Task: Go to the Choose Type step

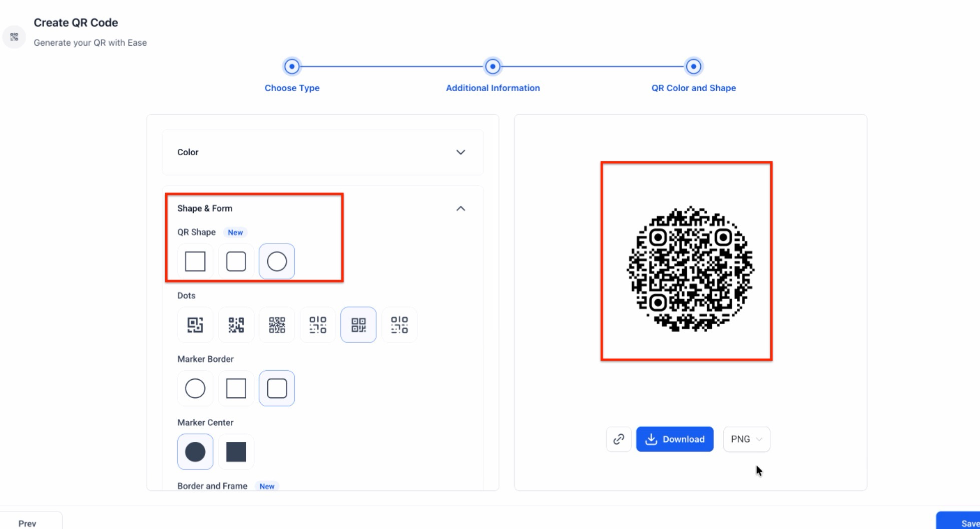Action: point(292,88)
